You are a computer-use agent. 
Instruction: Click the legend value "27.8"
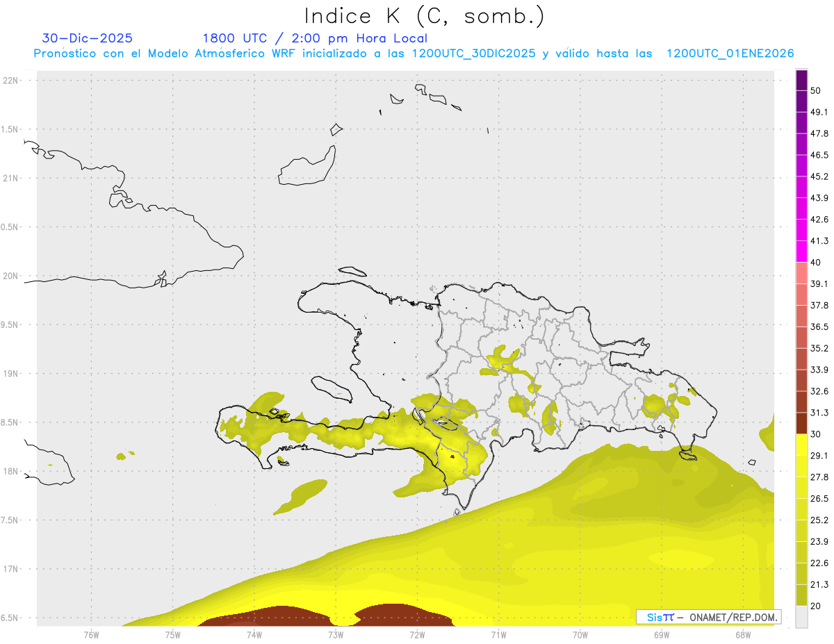[819, 477]
